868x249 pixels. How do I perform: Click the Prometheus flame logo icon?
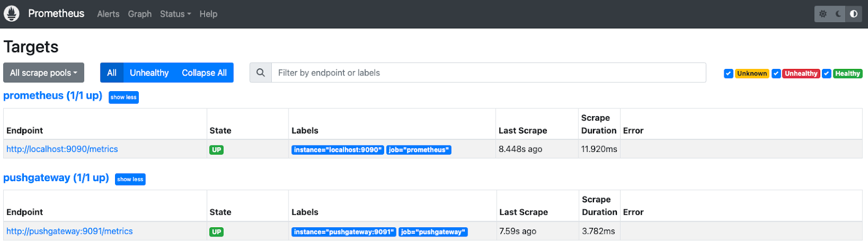point(11,14)
